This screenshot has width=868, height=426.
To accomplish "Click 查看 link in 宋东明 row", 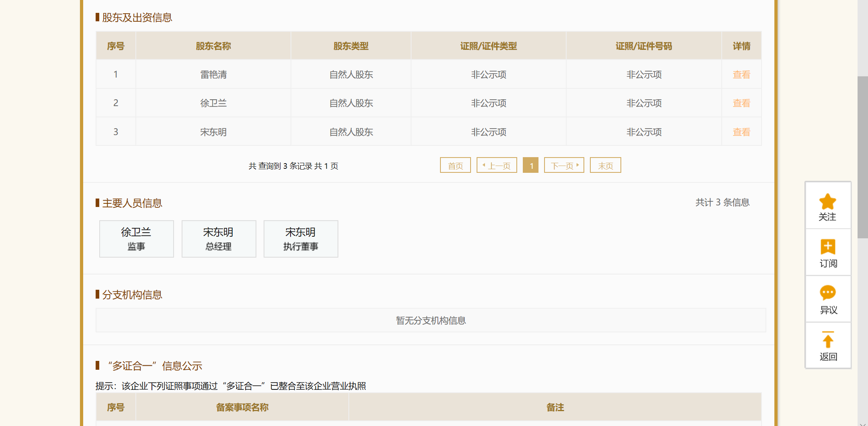I will pyautogui.click(x=741, y=132).
